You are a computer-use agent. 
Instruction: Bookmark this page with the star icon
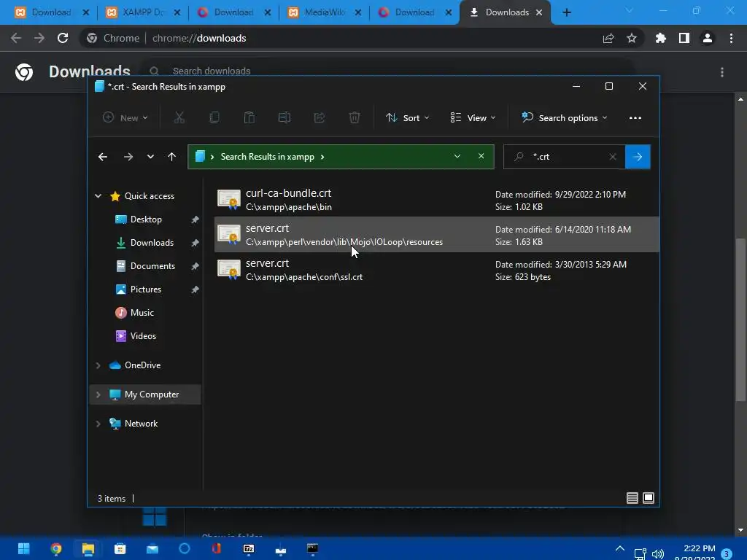coord(632,38)
